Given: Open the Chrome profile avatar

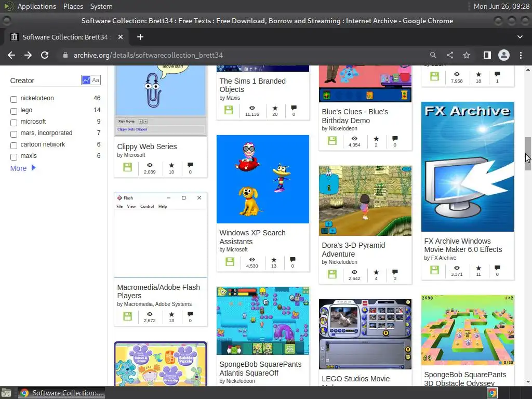Looking at the screenshot, I should coord(504,55).
